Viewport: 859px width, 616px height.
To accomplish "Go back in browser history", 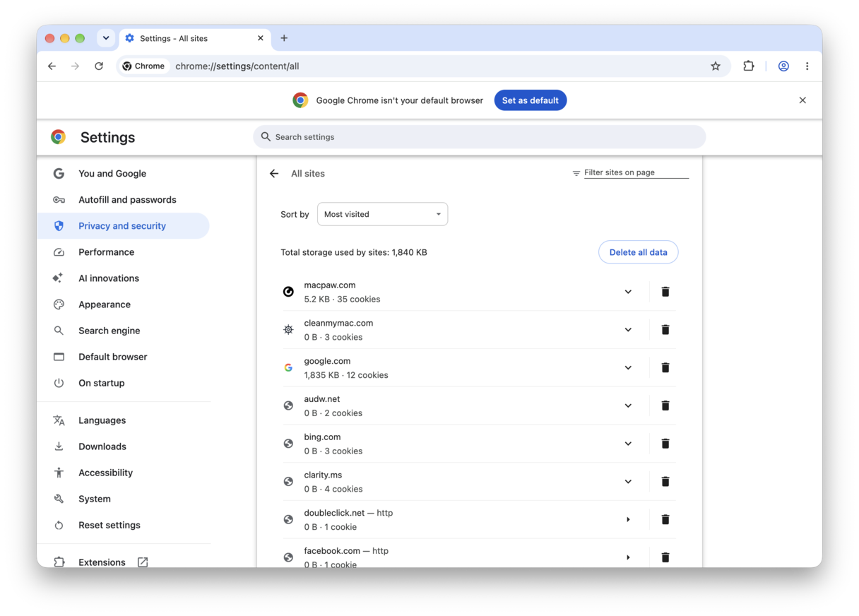I will click(52, 66).
